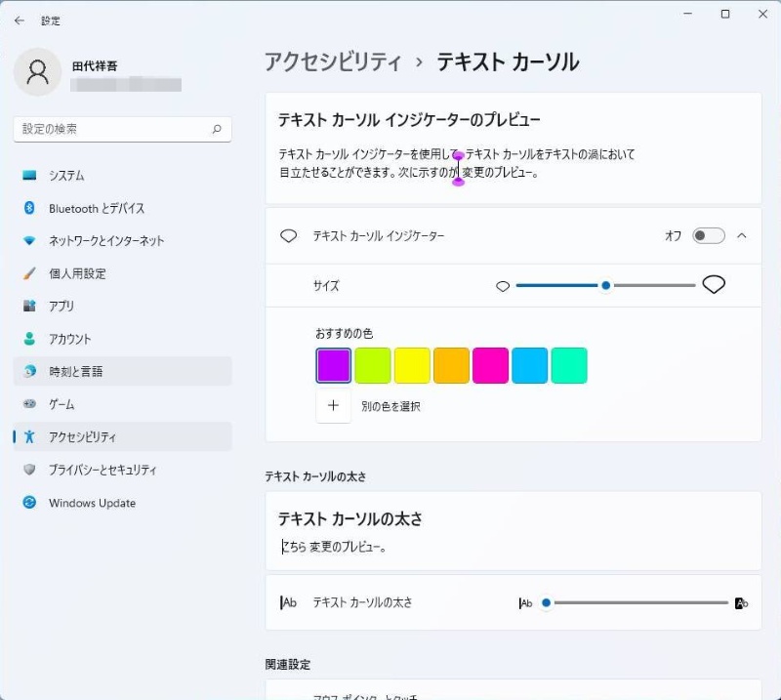Viewport: 781px width, 700px height.
Task: Open Bluetooth とデバイス settings from sidebar
Action: pyautogui.click(x=31, y=208)
